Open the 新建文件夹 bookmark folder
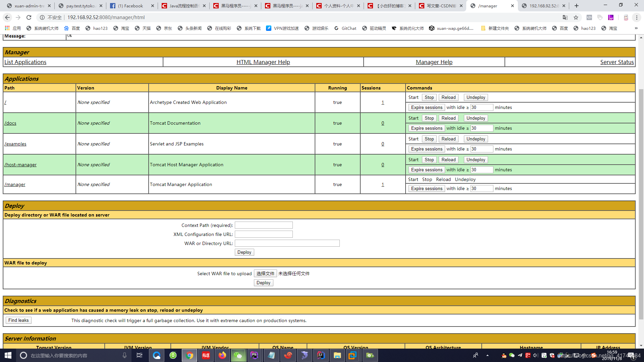This screenshot has height=362, width=644. pyautogui.click(x=495, y=28)
